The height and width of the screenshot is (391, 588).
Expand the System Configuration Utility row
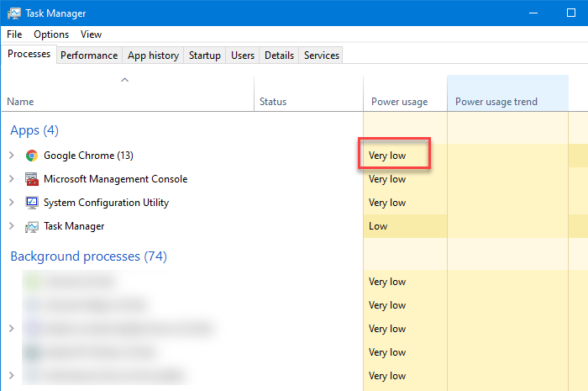(x=12, y=203)
